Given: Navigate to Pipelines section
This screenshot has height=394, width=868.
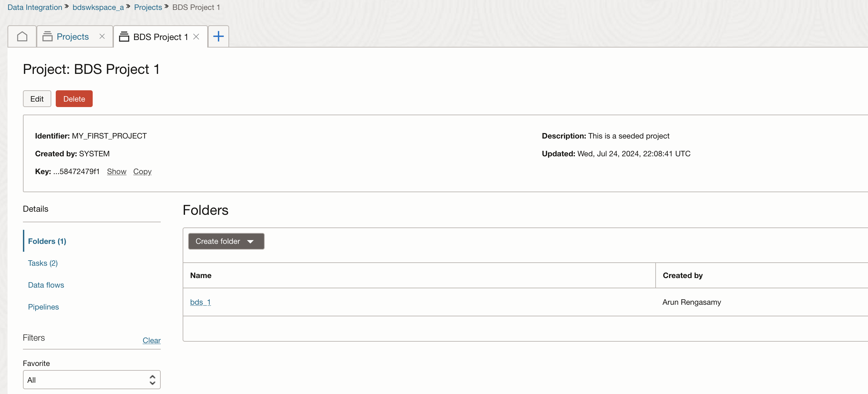Looking at the screenshot, I should [43, 307].
